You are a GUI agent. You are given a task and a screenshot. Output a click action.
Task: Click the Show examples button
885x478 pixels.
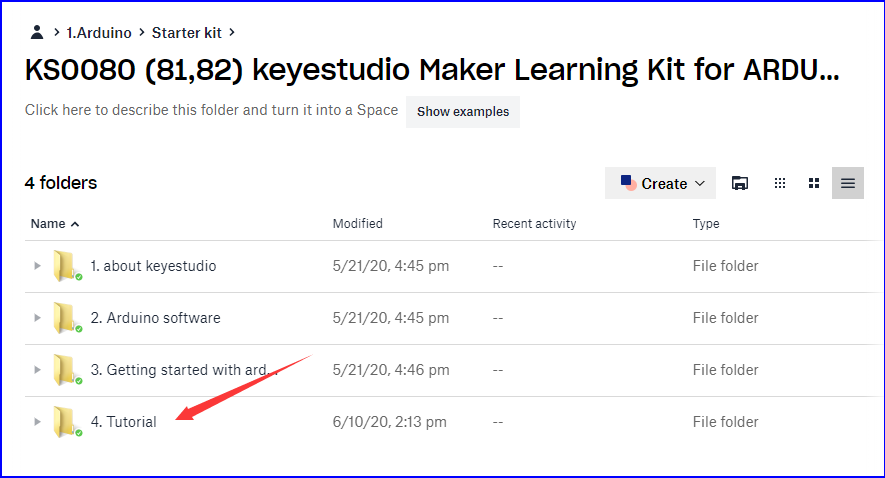463,112
